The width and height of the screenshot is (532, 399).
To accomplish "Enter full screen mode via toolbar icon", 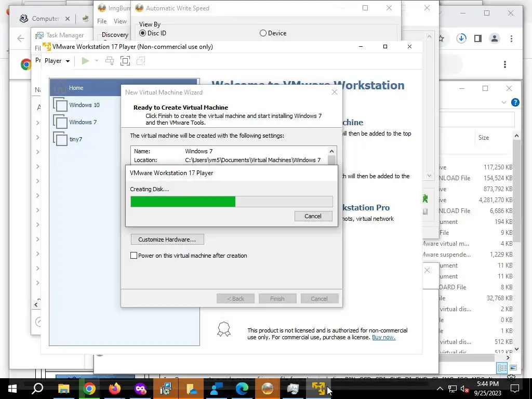I will [125, 61].
